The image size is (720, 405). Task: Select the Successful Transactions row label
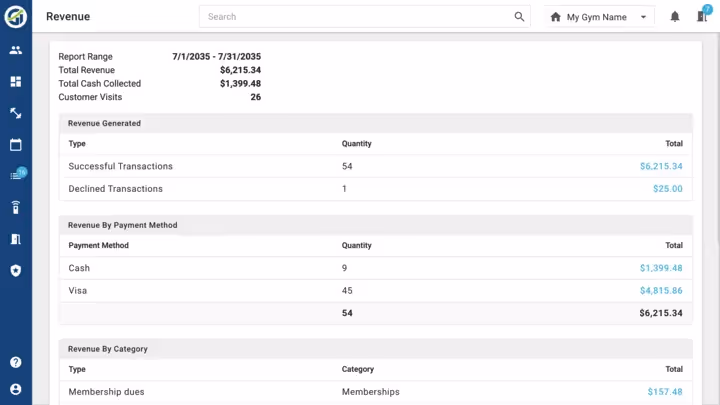pos(120,166)
